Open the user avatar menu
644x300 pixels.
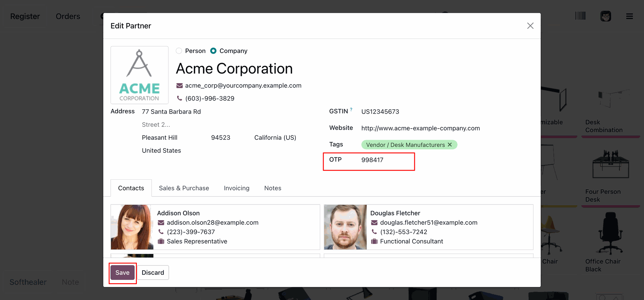point(606,16)
